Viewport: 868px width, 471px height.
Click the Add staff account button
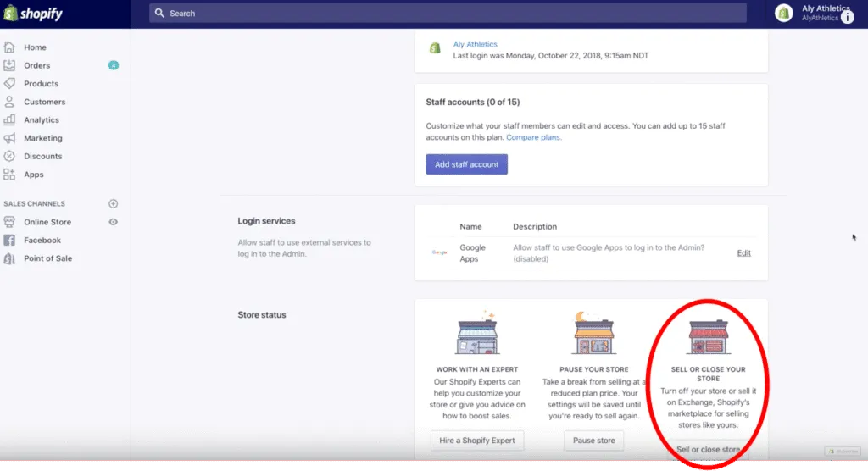click(x=466, y=164)
